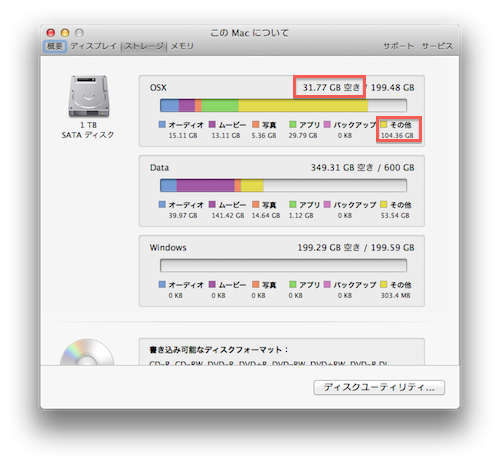Minimize window with the yellow button
The image size is (500, 465).
point(65,33)
